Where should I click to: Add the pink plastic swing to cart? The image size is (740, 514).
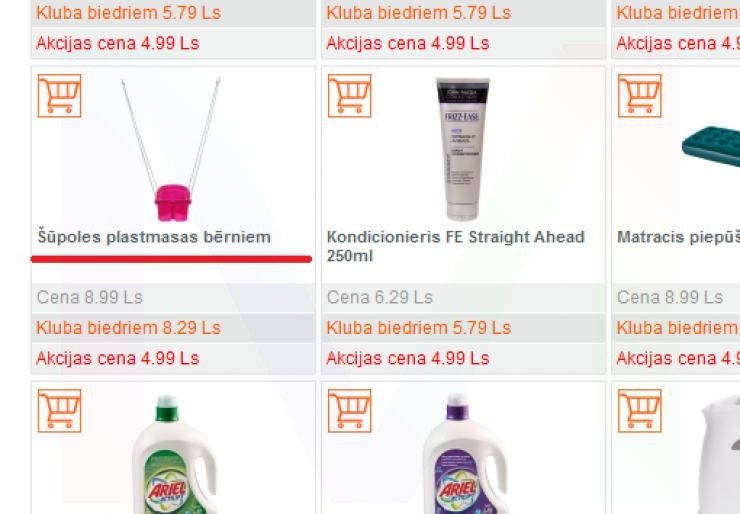coord(59,96)
